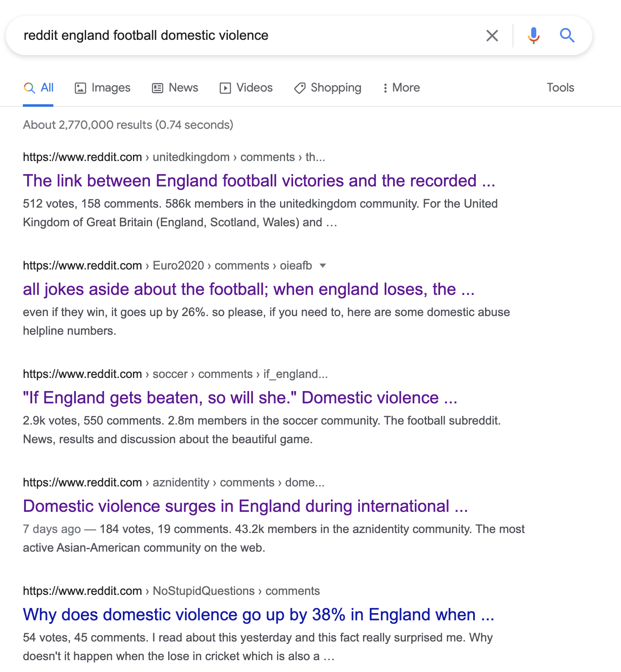Start voice search with microphone icon

(534, 36)
